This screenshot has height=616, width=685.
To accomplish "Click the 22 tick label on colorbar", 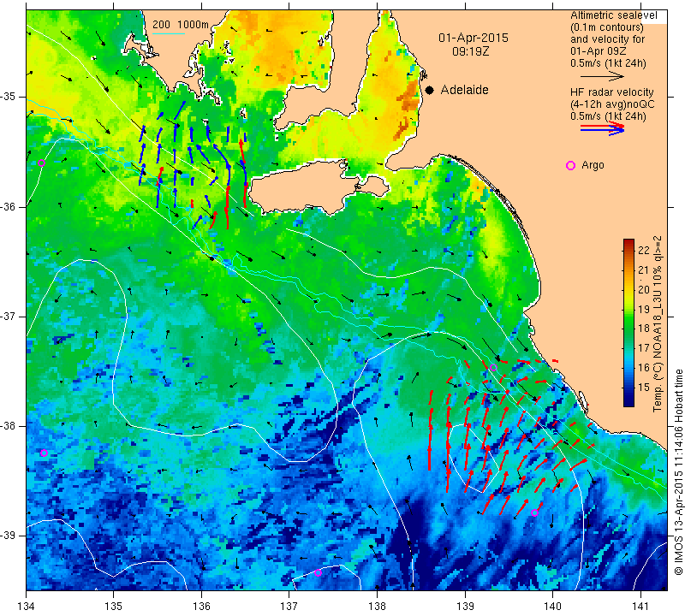I will (x=644, y=250).
